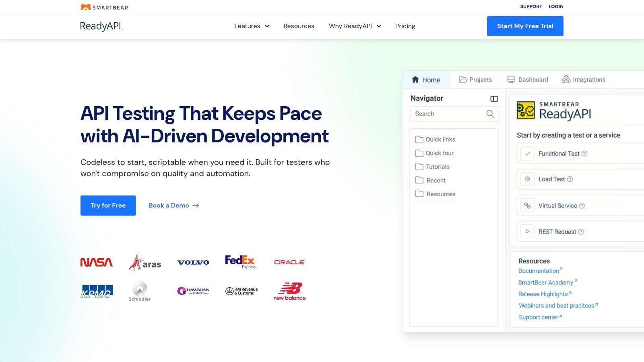Viewport: 644px width, 362px height.
Task: Click the Oracle logo
Action: (x=289, y=262)
